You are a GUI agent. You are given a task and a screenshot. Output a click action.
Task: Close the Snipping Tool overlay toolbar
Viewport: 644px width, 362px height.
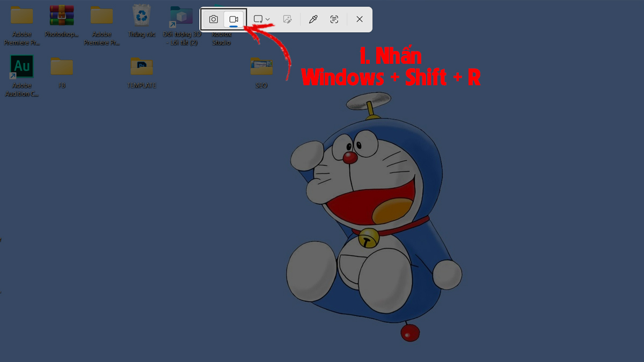[x=360, y=19]
